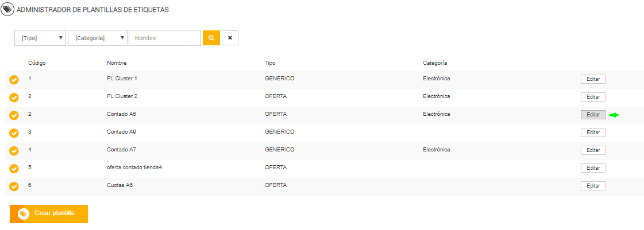
Task: Clear filters with the X icon
Action: tap(230, 38)
